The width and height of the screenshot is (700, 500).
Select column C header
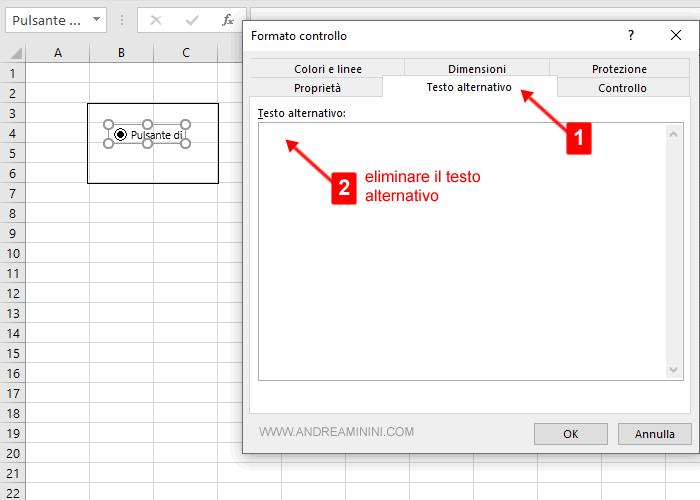pos(186,53)
